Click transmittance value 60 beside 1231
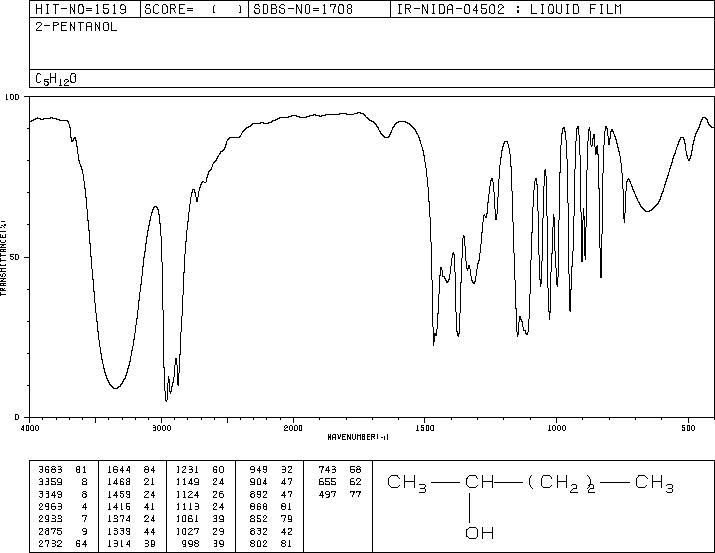715x553 pixels. 218,470
